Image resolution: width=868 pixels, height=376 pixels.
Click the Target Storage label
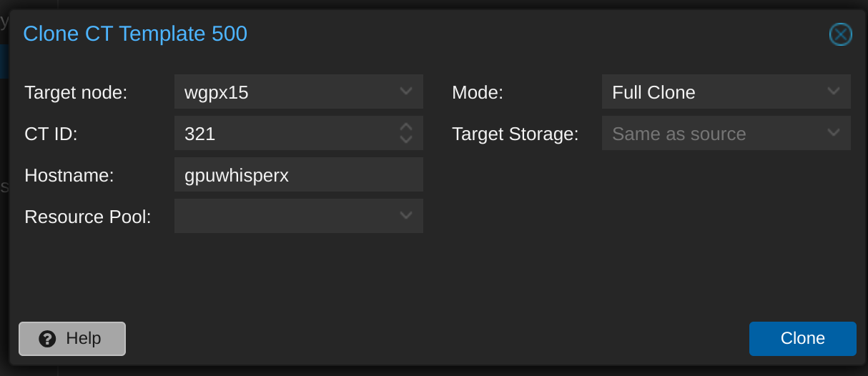click(516, 134)
